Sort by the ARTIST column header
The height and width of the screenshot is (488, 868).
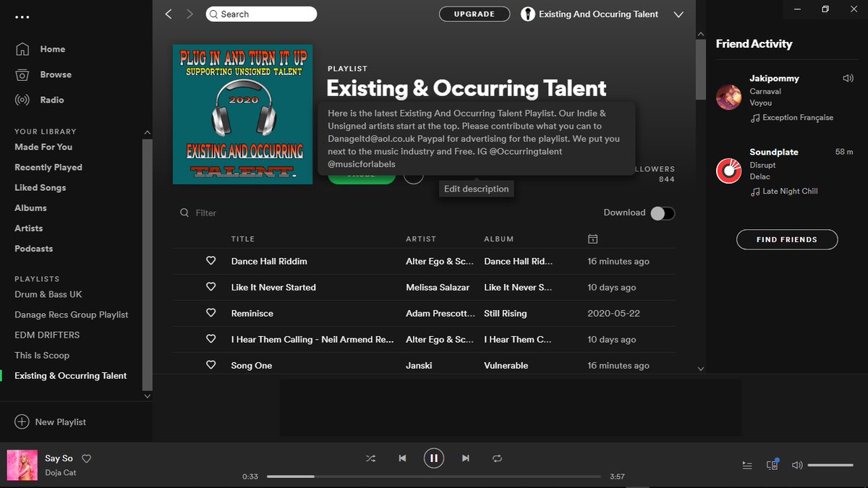point(421,239)
